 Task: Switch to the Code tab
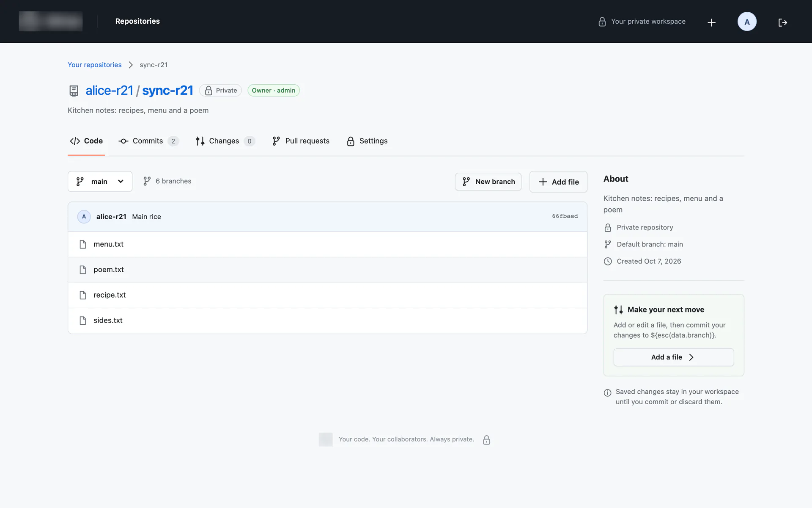tap(86, 141)
